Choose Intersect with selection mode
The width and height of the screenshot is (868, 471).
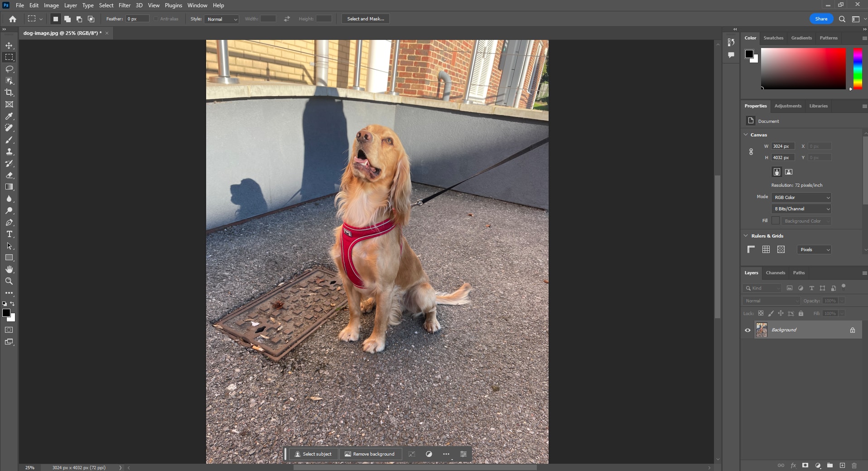click(91, 19)
